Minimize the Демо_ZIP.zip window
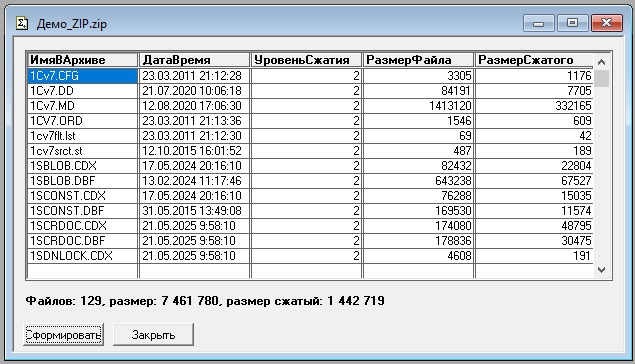This screenshot has width=635, height=364. 539,23
